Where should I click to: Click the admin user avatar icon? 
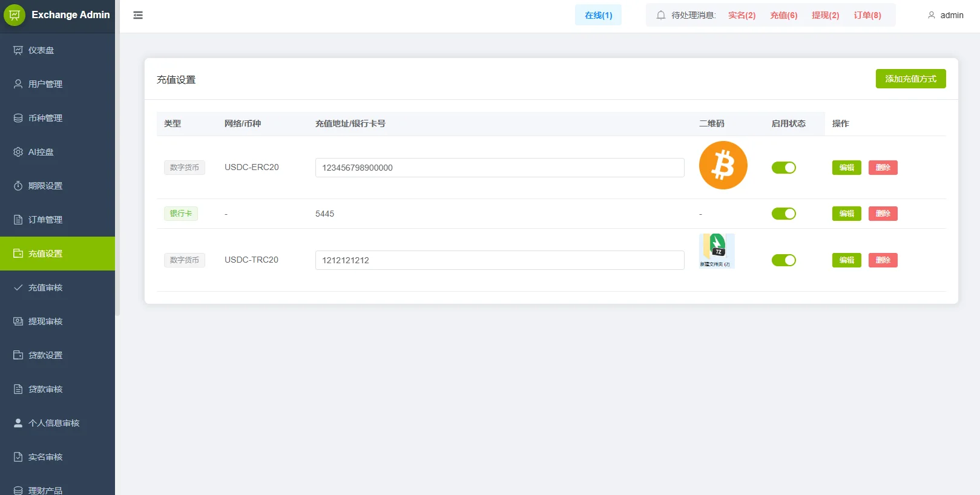click(932, 15)
